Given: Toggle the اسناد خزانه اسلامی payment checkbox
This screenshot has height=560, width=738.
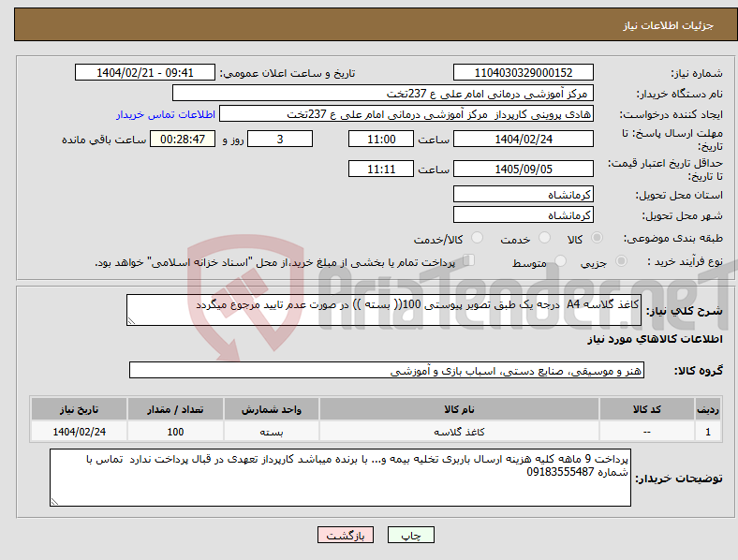Looking at the screenshot, I should (469, 260).
